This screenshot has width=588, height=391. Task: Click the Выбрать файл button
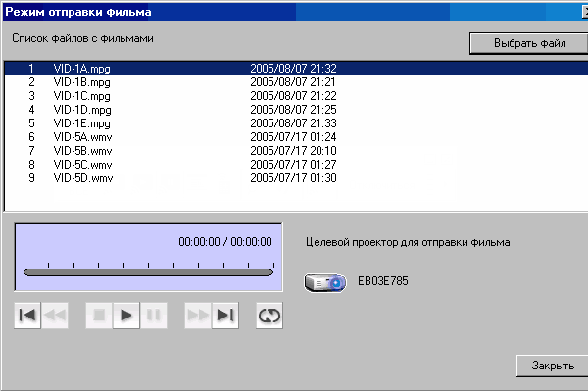point(529,43)
